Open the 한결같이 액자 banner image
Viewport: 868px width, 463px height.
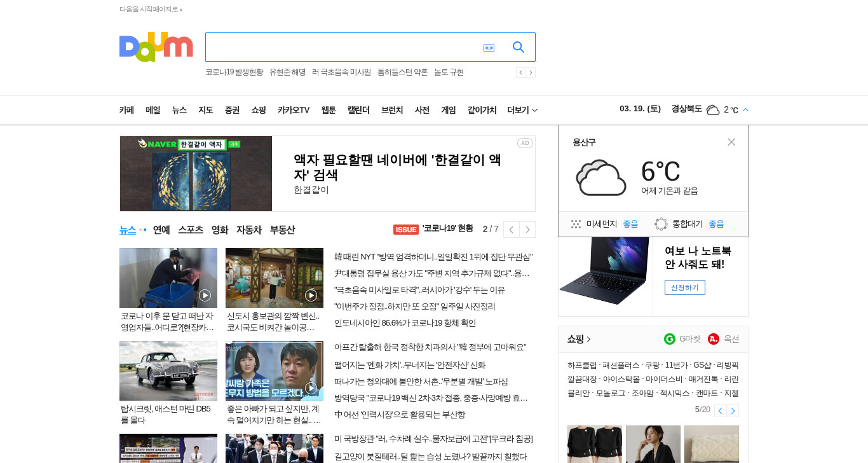[196, 174]
